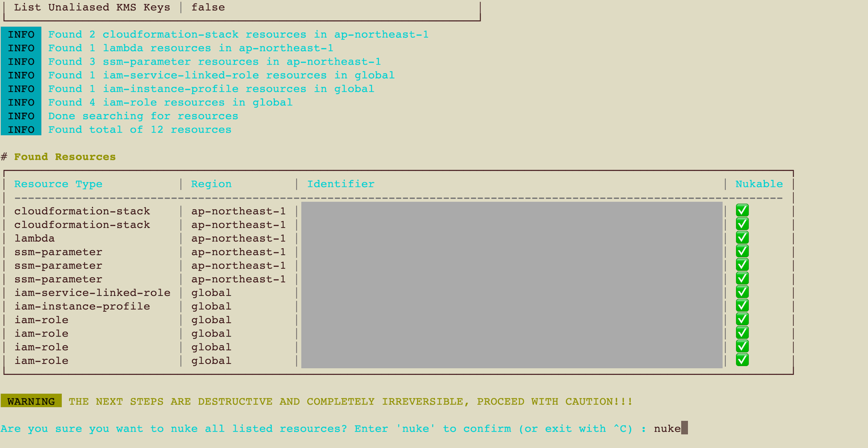The height and width of the screenshot is (448, 868).
Task: Click 'Found total of 12 resources' log line
Action: click(x=140, y=129)
